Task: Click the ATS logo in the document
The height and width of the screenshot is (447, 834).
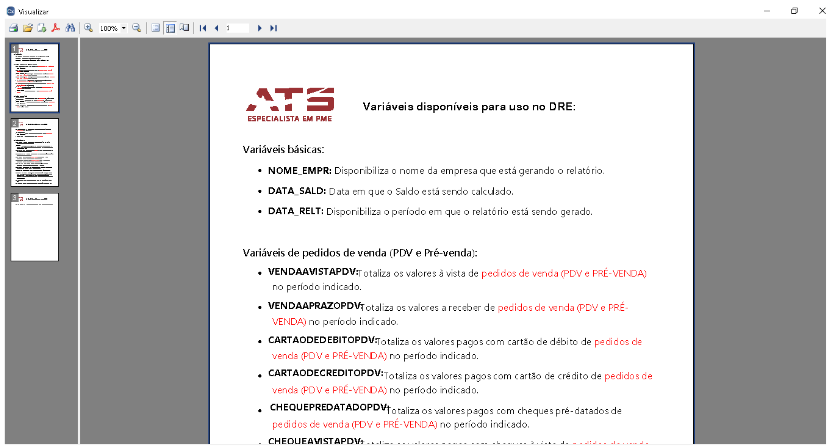Action: (x=290, y=105)
